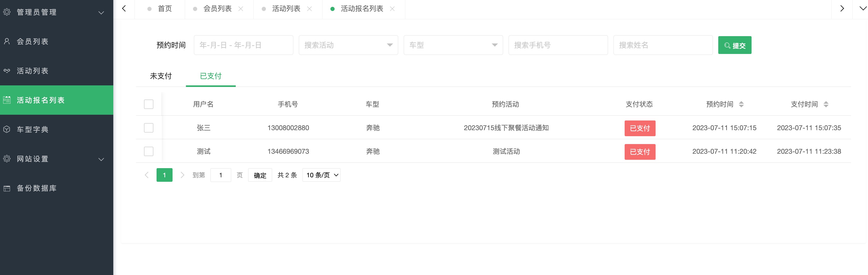Click booking time 2023-07-11 11:20:42
868x275 pixels.
(x=724, y=151)
